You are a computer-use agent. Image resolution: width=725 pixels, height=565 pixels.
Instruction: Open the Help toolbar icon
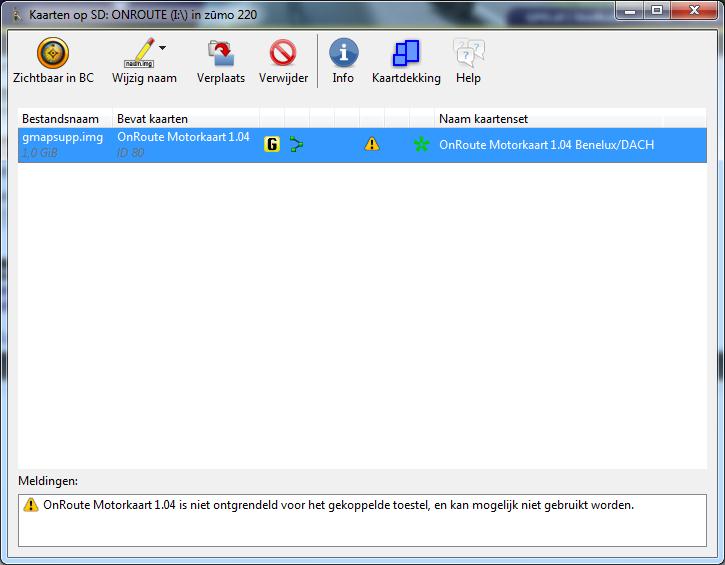tap(468, 53)
